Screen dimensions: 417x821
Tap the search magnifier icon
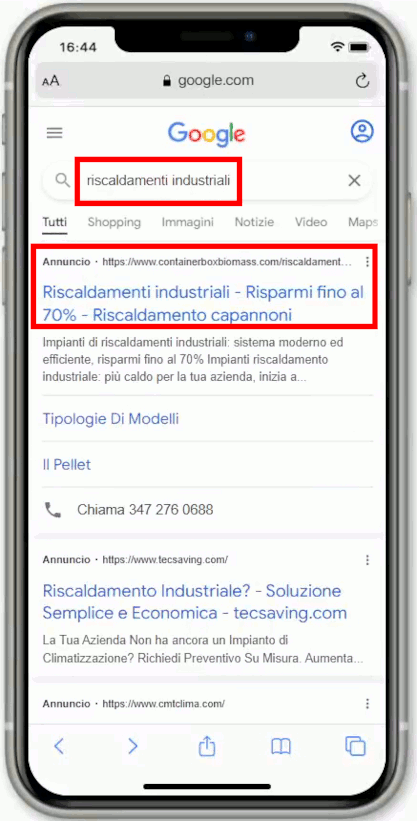[x=63, y=181]
